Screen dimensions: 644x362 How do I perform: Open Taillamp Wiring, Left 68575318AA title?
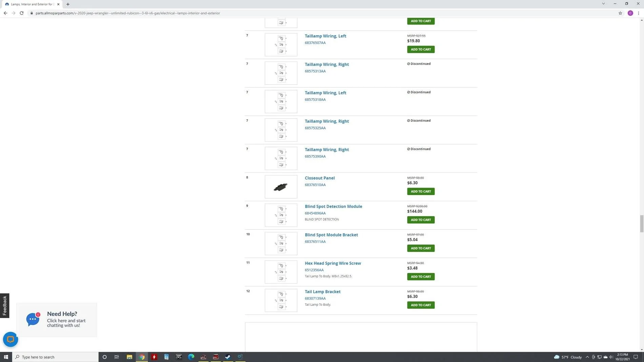[x=325, y=93]
